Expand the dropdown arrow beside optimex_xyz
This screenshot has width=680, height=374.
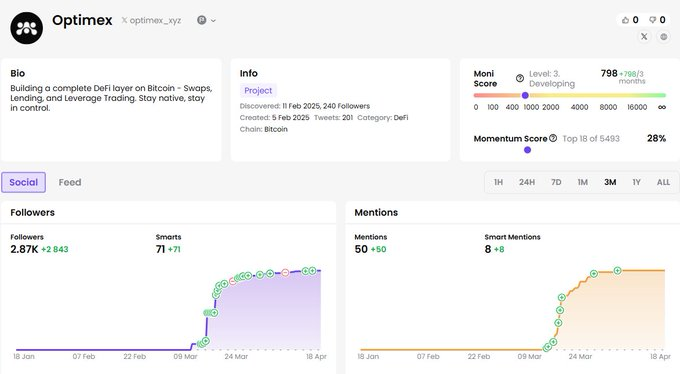coord(213,20)
